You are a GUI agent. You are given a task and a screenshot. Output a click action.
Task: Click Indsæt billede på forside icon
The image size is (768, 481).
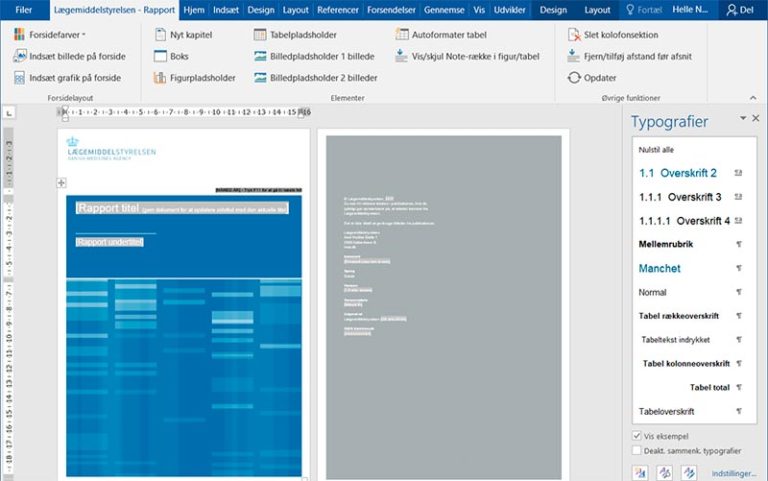coord(20,56)
